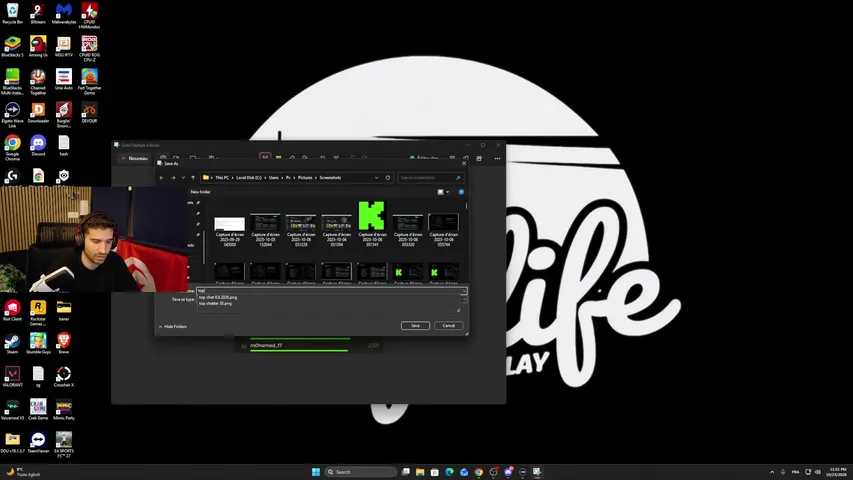Expand the file name dropdown arrow
853x480 pixels.
coord(464,291)
